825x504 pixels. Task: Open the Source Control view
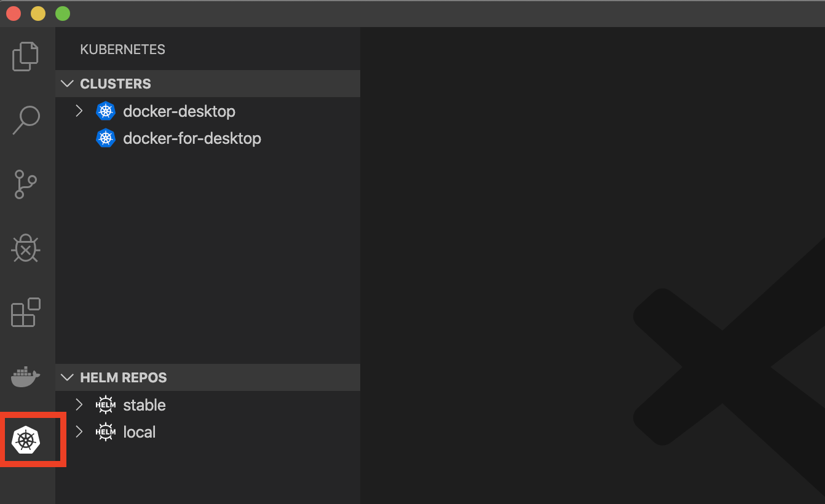[x=25, y=184]
